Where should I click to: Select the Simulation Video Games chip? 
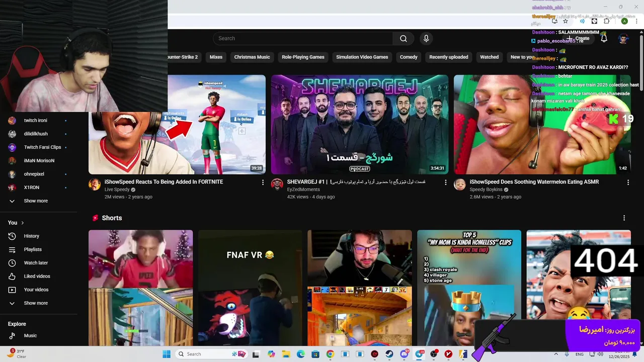click(362, 57)
